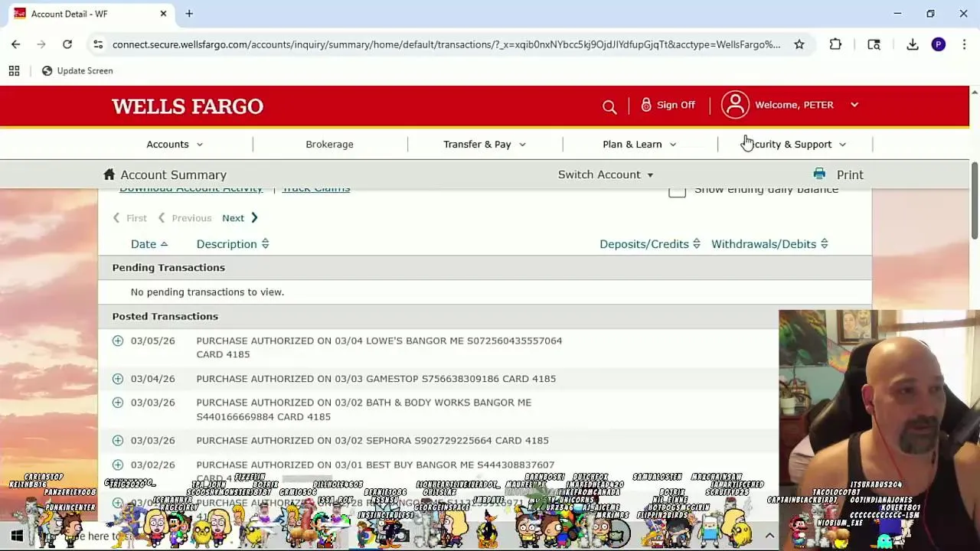980x551 pixels.
Task: Sort transactions by the Date column
Action: coord(149,244)
